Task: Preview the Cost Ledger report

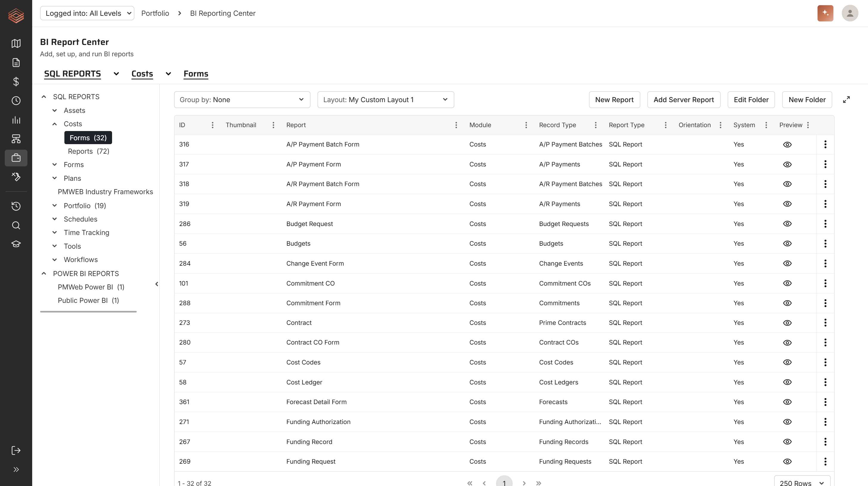Action: pyautogui.click(x=787, y=382)
